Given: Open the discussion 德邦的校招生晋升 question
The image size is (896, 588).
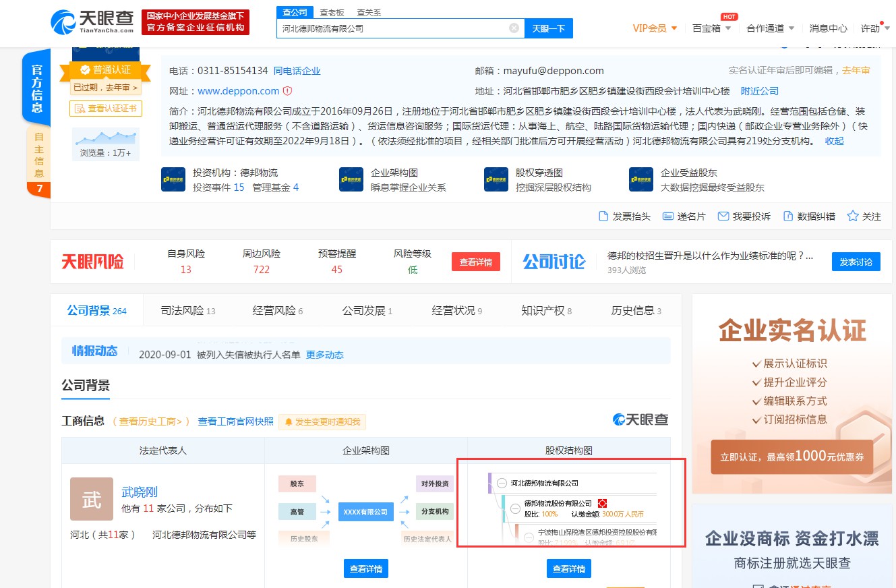Looking at the screenshot, I should click(x=710, y=256).
